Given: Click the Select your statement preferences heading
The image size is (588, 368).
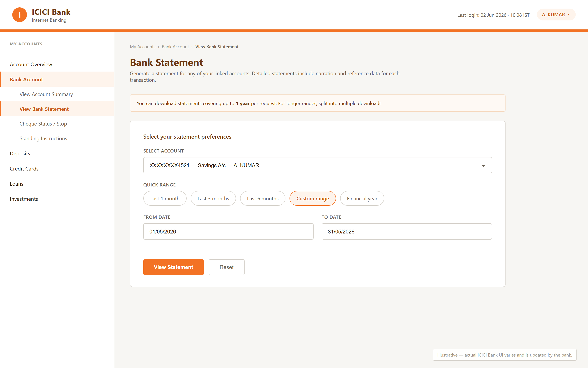Looking at the screenshot, I should click(x=187, y=137).
